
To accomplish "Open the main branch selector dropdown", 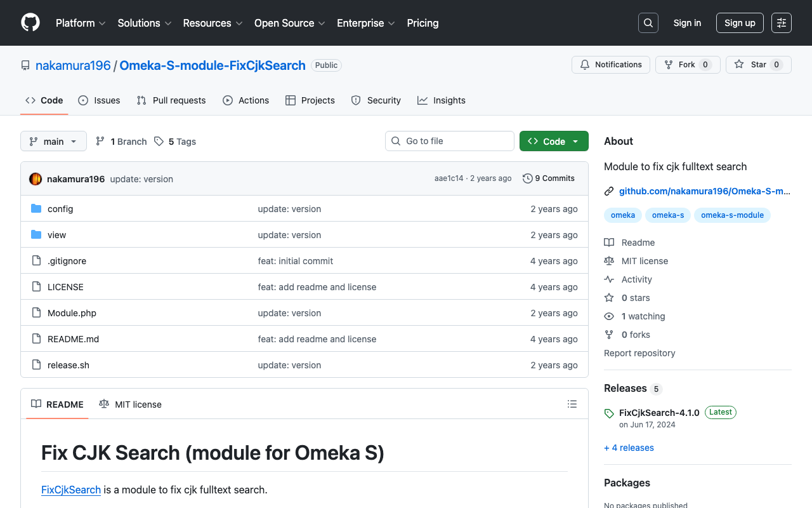I will point(53,141).
